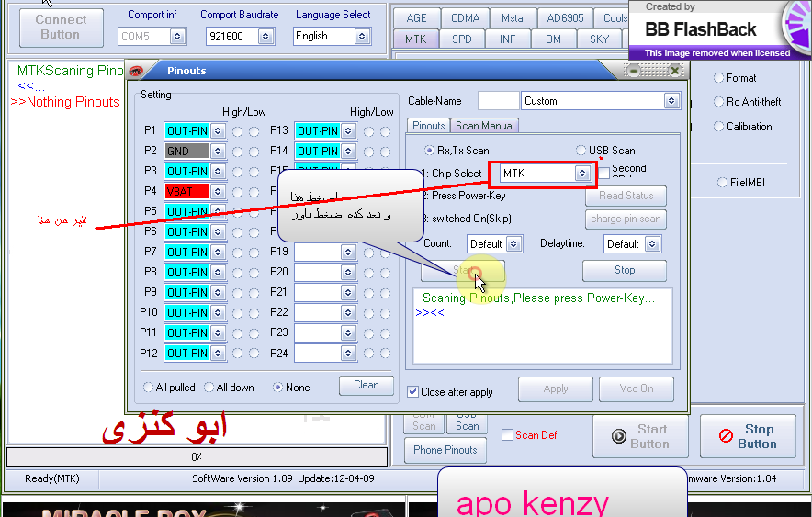Click the Vcc On button
812x517 pixels.
click(x=637, y=388)
